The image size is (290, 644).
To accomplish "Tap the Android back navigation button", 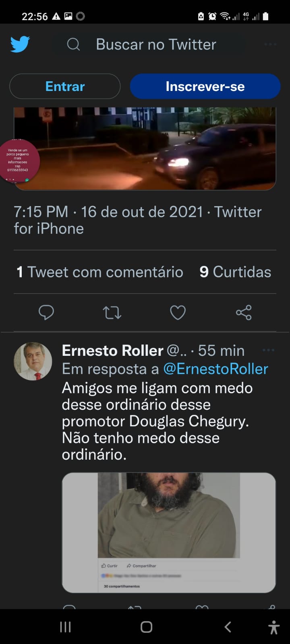I will coord(228,627).
